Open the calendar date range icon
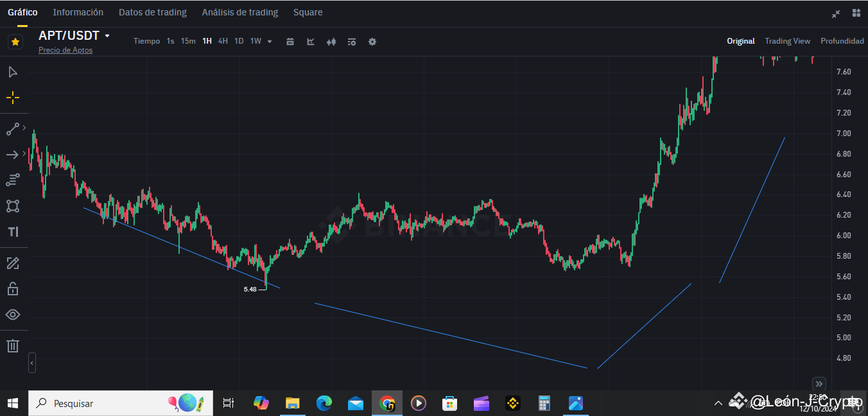 pos(290,42)
